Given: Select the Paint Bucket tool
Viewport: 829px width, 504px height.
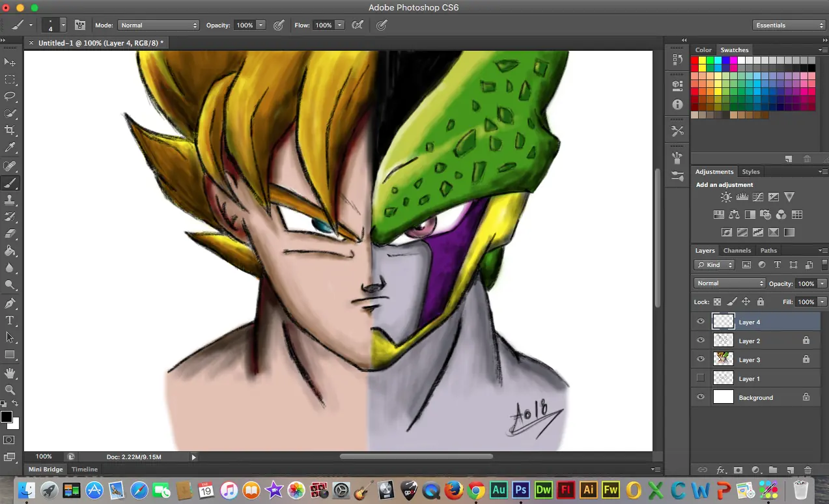Looking at the screenshot, I should coord(10,251).
